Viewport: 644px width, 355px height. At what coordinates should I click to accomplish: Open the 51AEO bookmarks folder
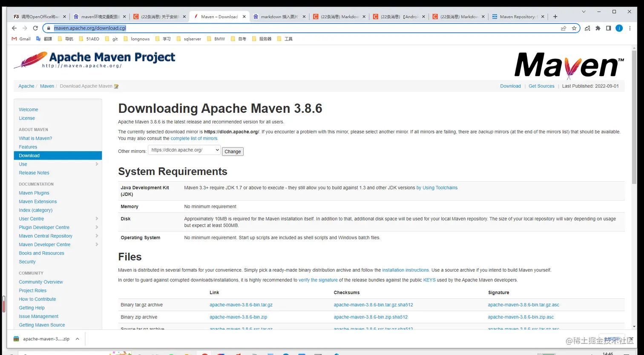coord(89,39)
